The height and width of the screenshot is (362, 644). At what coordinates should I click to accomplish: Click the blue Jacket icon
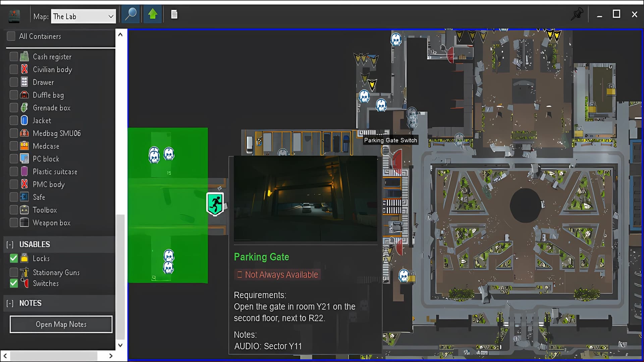click(x=24, y=120)
